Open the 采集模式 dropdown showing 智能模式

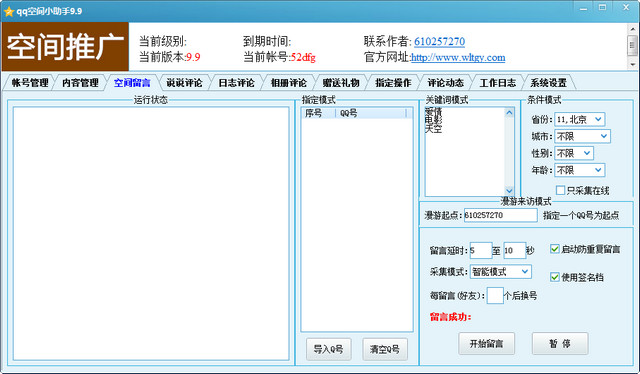[x=501, y=272]
